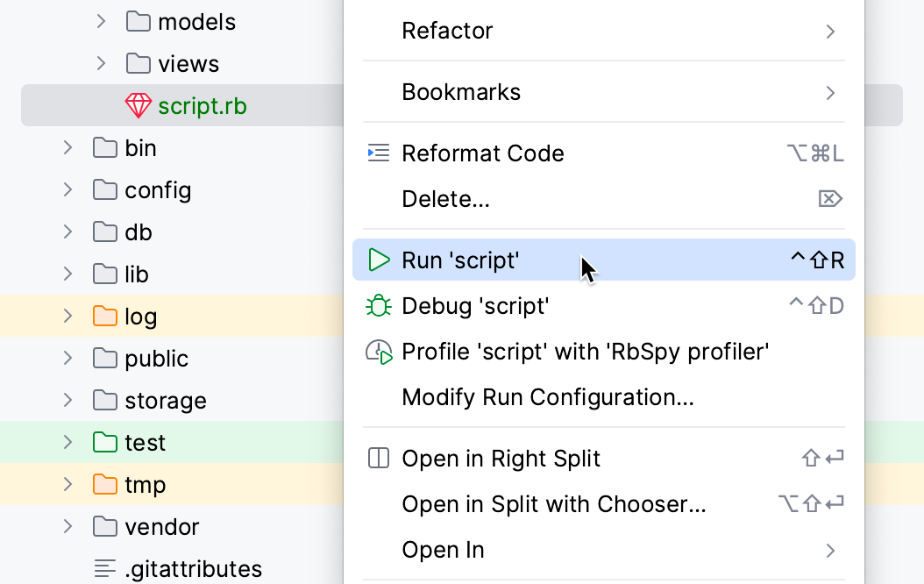The width and height of the screenshot is (924, 584).
Task: Click the Debug bug icon
Action: click(x=379, y=305)
